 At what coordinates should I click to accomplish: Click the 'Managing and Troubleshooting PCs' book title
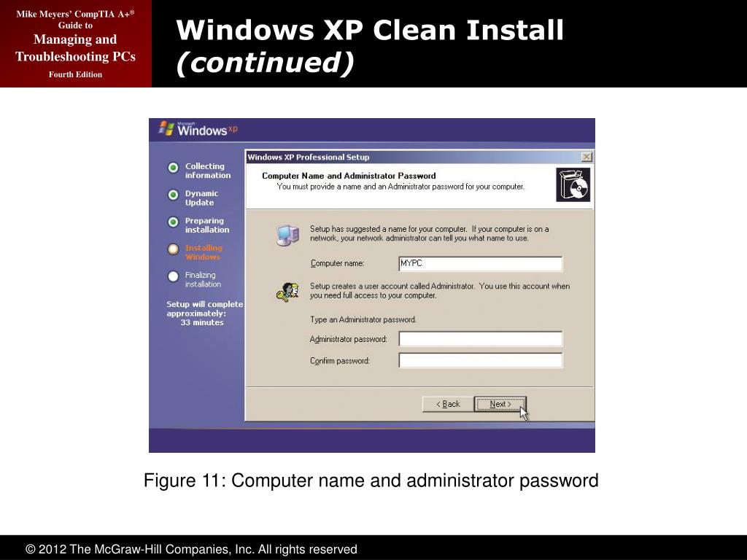(x=75, y=47)
